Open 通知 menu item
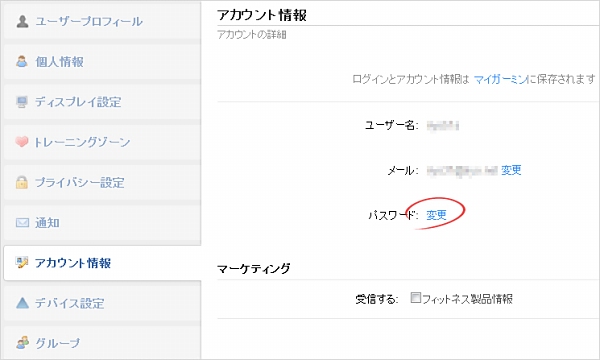Screen dimensions: 600x360 click(x=102, y=222)
